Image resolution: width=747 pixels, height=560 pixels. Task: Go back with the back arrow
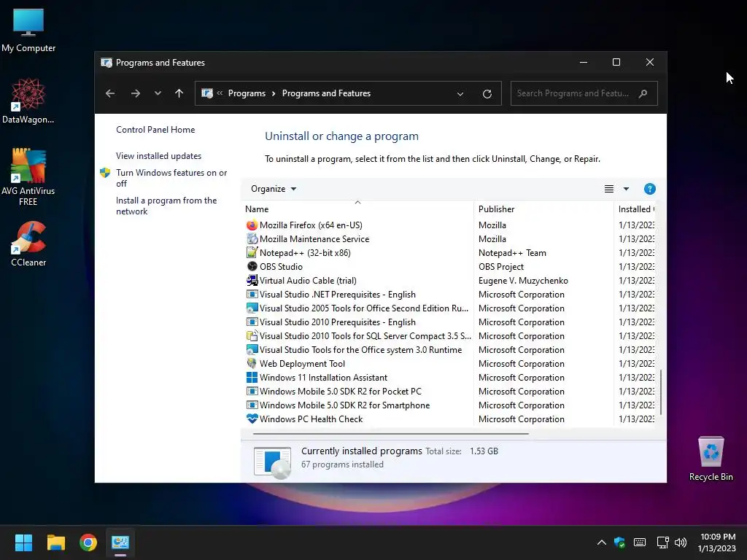[110, 93]
